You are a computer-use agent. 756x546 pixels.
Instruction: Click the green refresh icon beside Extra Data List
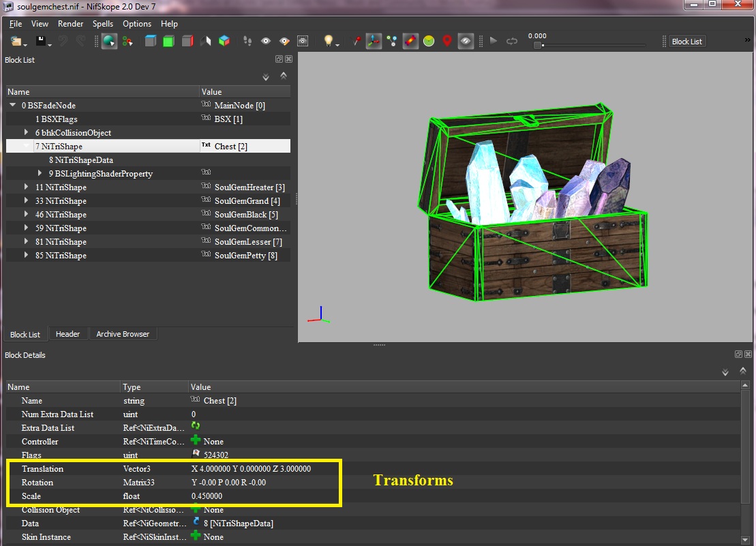pos(195,426)
